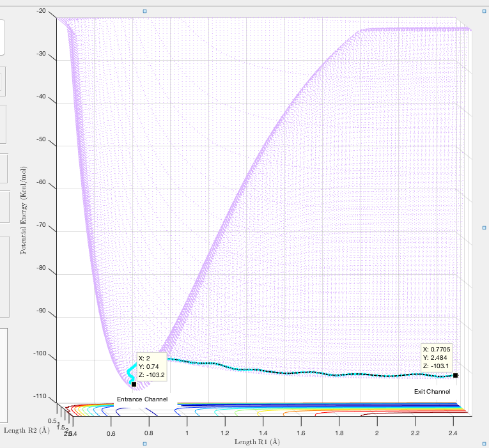Click the -30 energy tick label
Viewport: 489px width, 448px height.
pyautogui.click(x=41, y=54)
